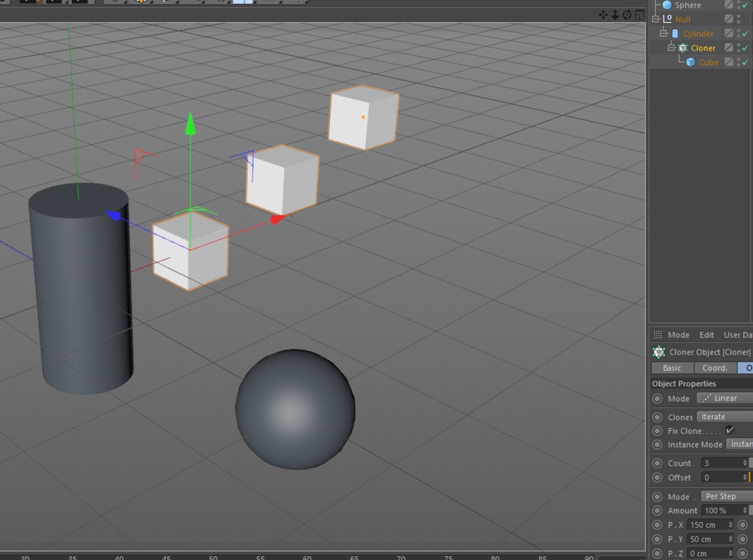Viewport: 753px width, 560px height.
Task: Click the P . X 150 cm field
Action: pyautogui.click(x=710, y=525)
